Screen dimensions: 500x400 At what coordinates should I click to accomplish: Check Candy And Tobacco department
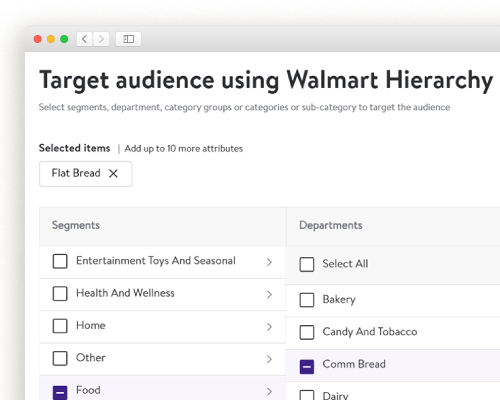pyautogui.click(x=307, y=332)
